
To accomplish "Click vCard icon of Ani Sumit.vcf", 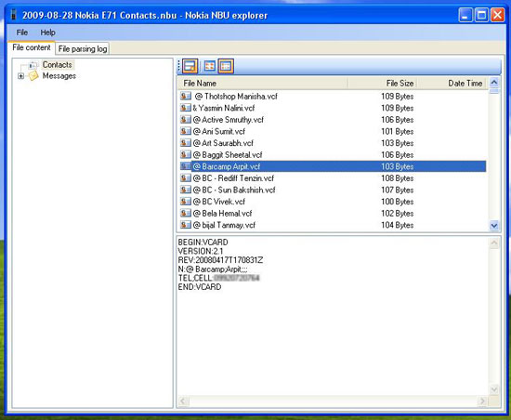I will coord(186,131).
